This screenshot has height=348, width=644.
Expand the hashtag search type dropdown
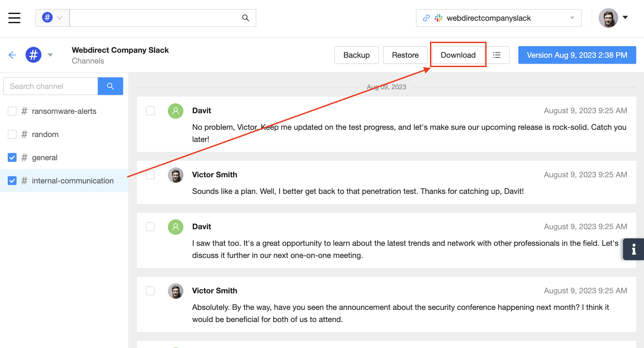pyautogui.click(x=59, y=18)
